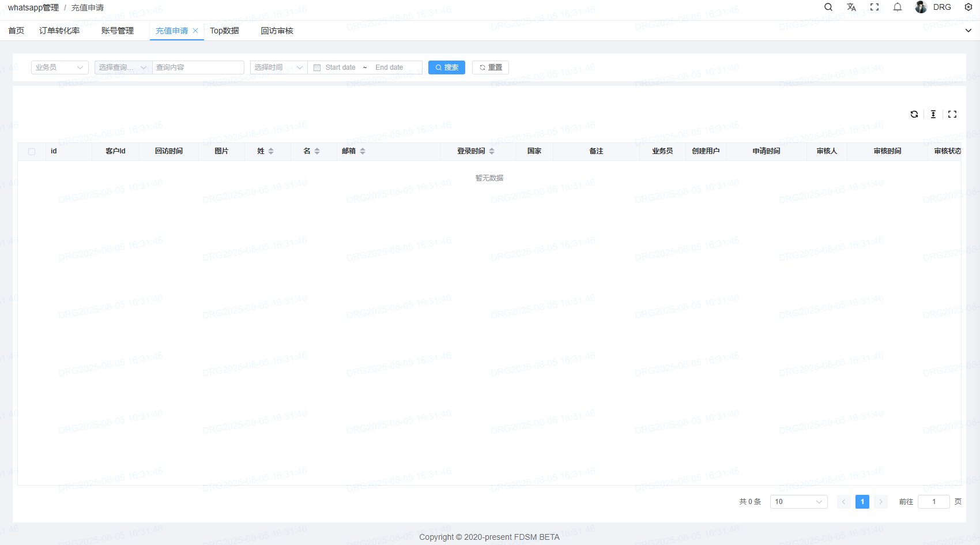
Task: Sort by 登录时间 column
Action: tap(492, 151)
